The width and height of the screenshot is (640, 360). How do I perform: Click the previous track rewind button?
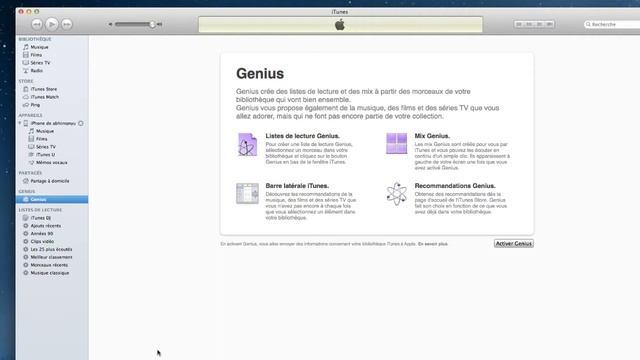click(x=37, y=24)
